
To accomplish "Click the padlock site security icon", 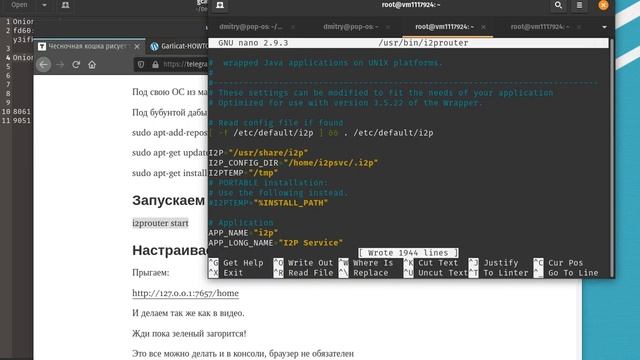I will tap(155, 64).
